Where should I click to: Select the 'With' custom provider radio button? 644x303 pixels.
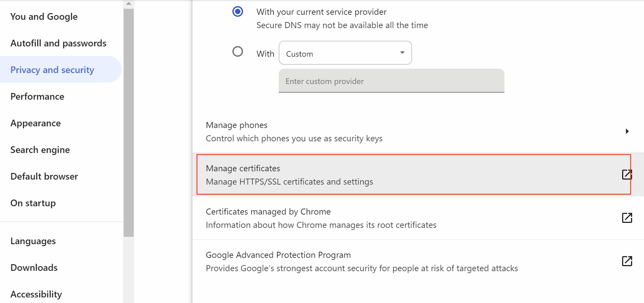tap(238, 52)
